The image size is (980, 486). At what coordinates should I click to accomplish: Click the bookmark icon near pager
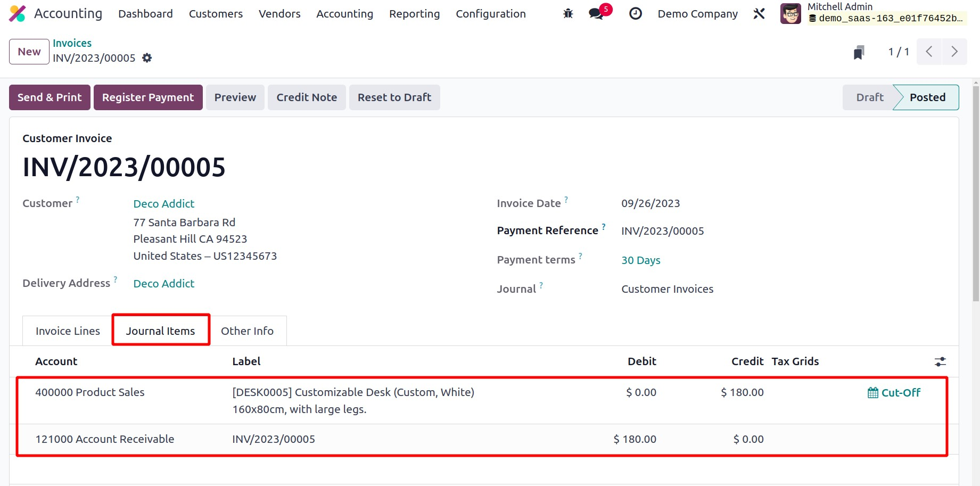coord(859,52)
